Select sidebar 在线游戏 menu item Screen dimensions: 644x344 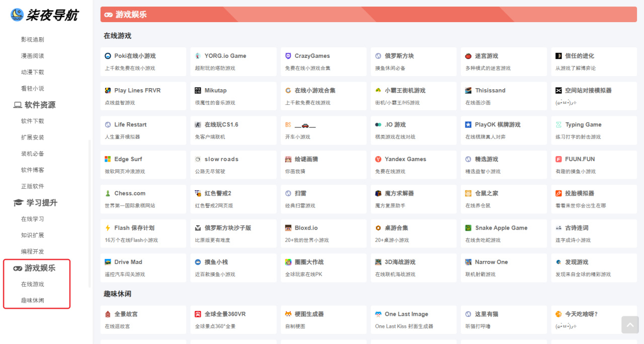[x=33, y=284]
